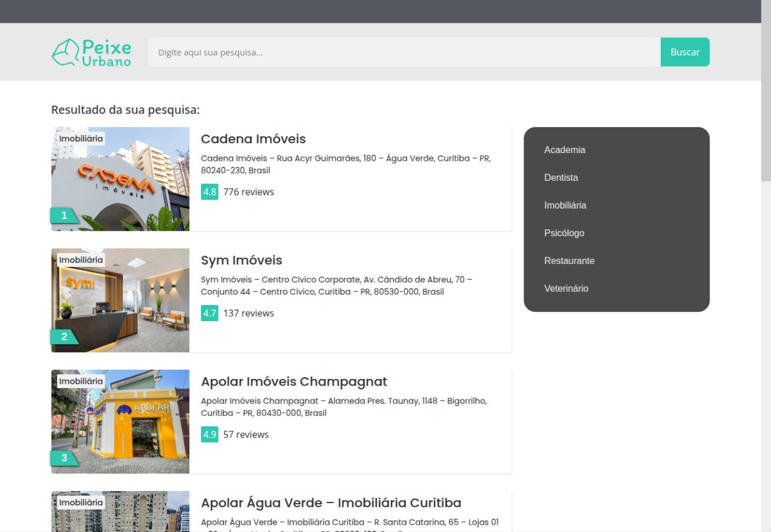
Task: Click the rank 3 badge on Apolar photo
Action: 64,458
